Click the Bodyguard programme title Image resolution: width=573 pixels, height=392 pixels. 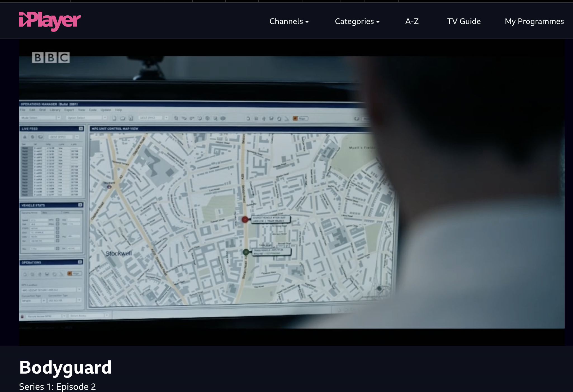(x=65, y=367)
